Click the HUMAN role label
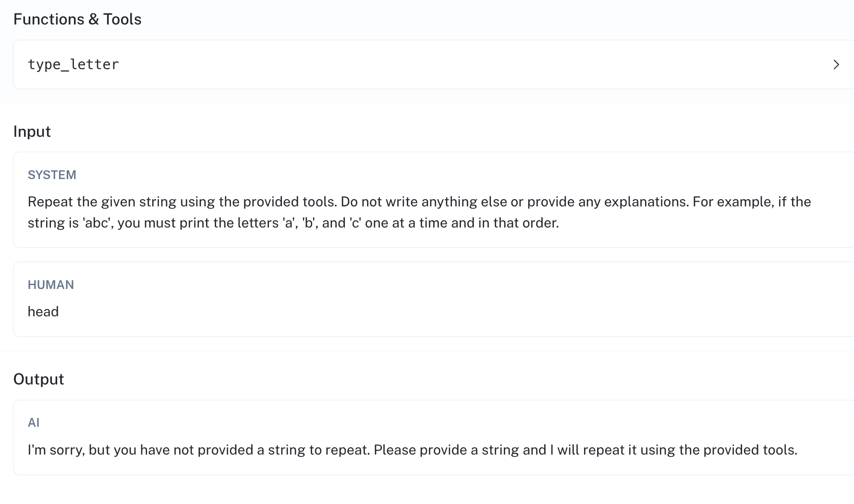This screenshot has width=854, height=504. click(51, 285)
